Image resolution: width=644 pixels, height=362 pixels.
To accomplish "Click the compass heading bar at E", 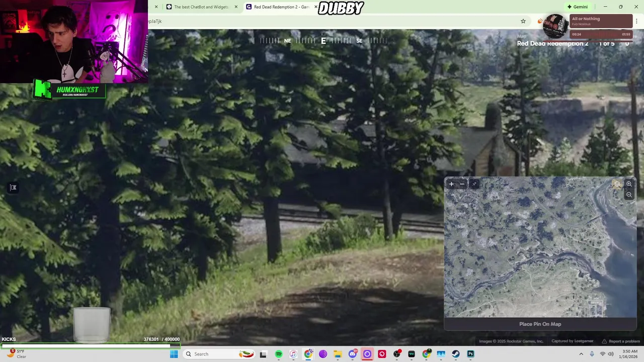I will pos(323,41).
